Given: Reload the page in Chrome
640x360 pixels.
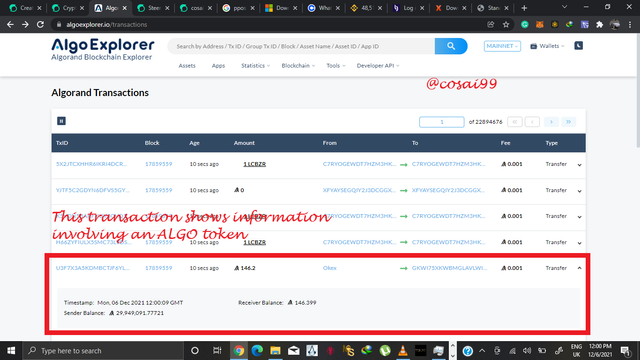Looking at the screenshot, I should (x=40, y=24).
